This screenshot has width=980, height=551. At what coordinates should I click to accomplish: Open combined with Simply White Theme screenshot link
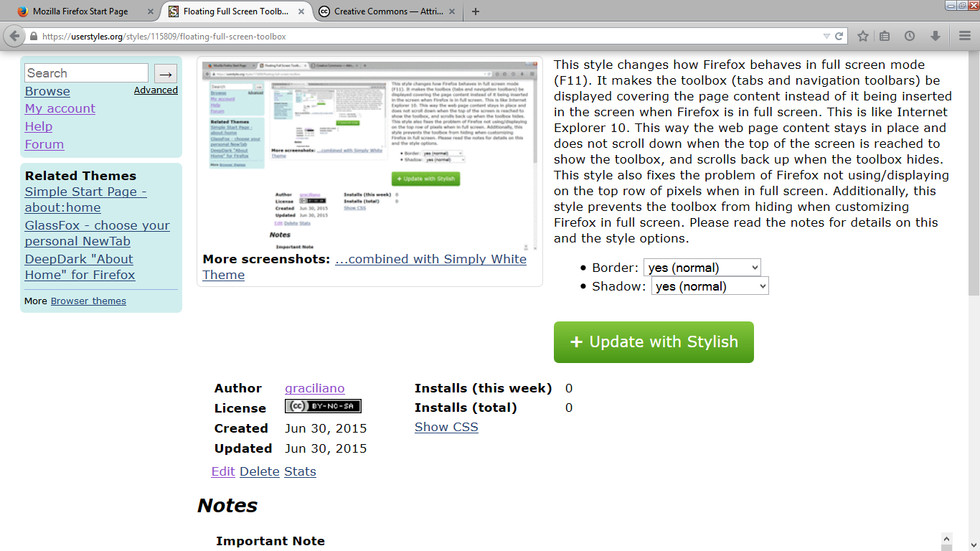364,267
